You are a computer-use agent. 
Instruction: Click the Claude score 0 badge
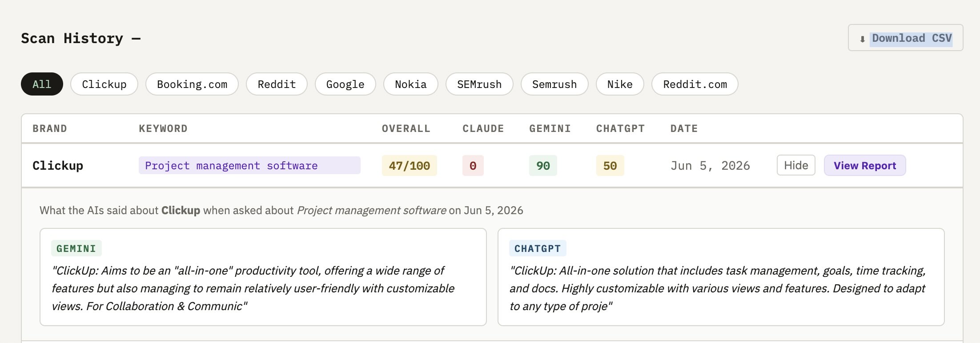pos(473,166)
